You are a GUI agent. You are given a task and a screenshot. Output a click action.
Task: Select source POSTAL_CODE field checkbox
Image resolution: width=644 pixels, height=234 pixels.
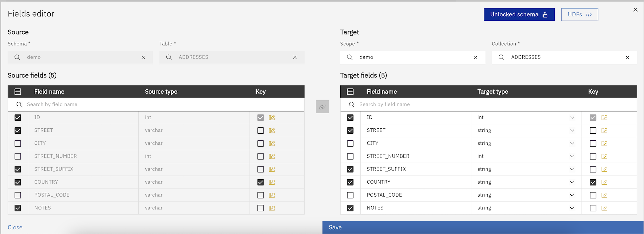pyautogui.click(x=18, y=195)
